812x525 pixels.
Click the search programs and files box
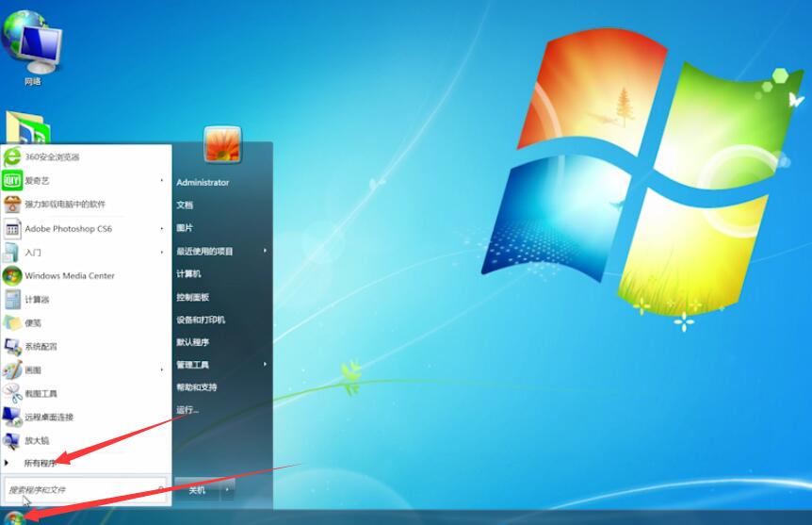[86, 490]
